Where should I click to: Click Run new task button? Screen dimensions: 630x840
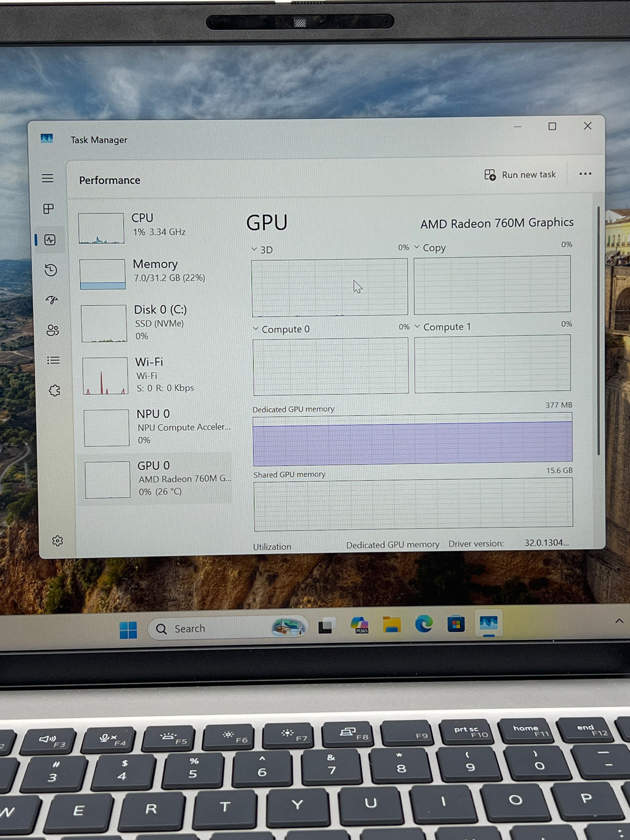(520, 175)
